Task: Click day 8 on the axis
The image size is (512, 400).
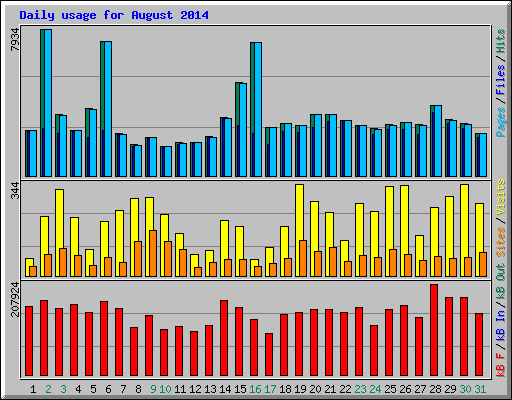Action: (138, 389)
